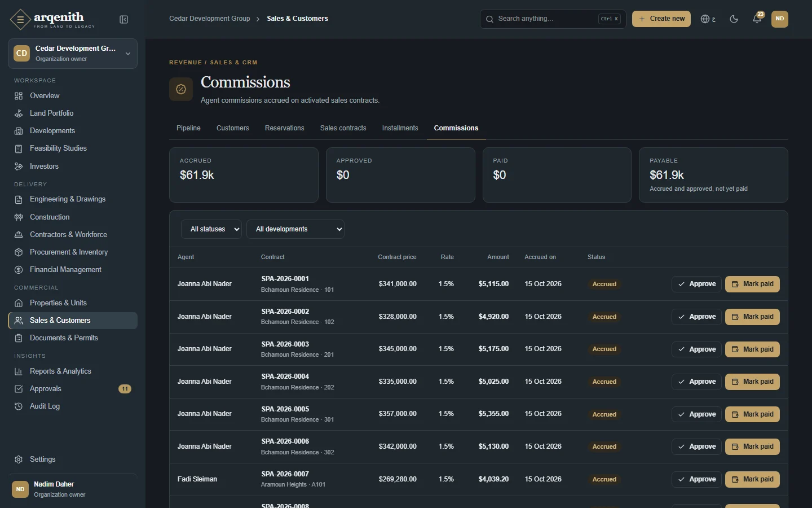812x508 pixels.
Task: Switch to the Reservations tab
Action: tap(285, 128)
